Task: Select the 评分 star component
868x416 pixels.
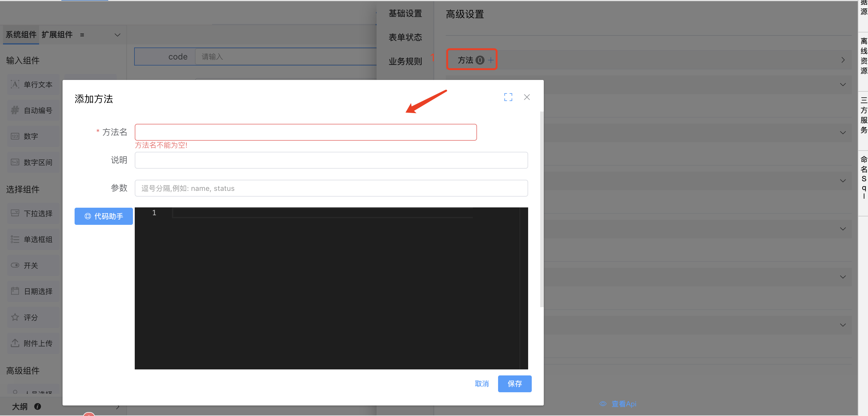Action: click(x=33, y=317)
